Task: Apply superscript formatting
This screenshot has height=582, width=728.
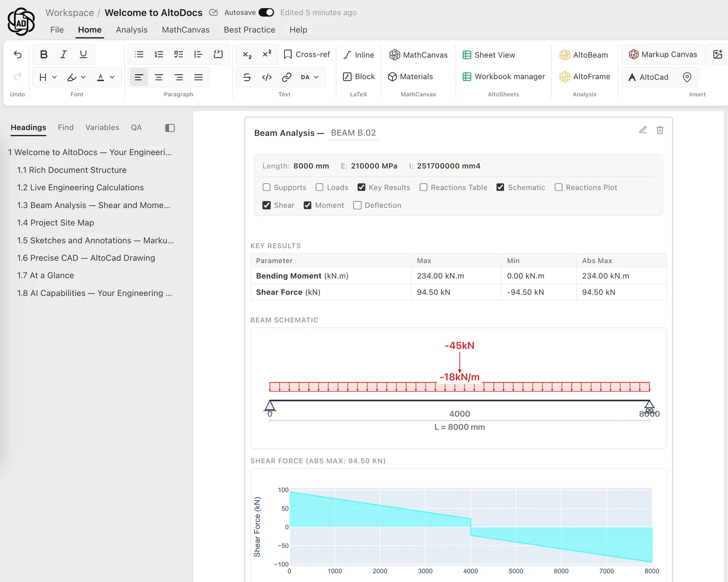Action: tap(267, 55)
